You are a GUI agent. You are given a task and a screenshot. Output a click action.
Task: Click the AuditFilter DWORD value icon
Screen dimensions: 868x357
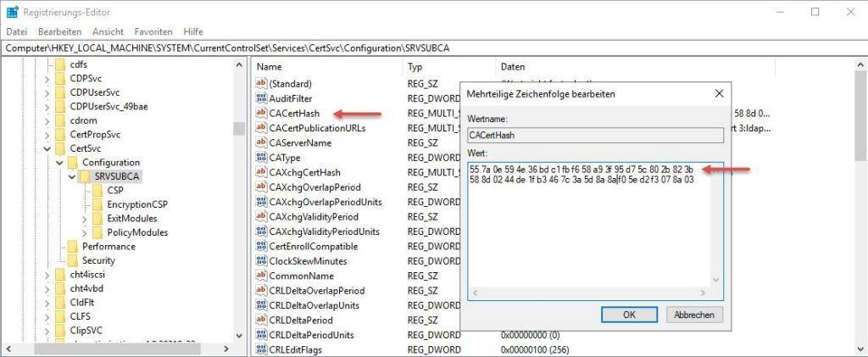click(261, 99)
